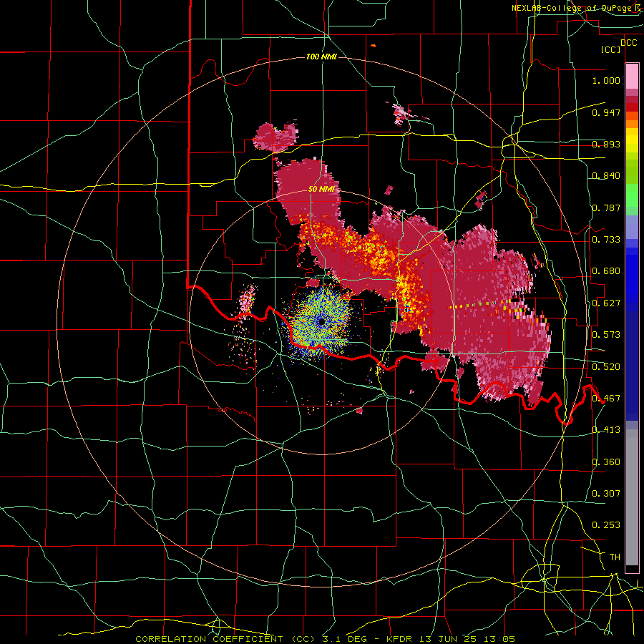This screenshot has width=644, height=644.
Task: Select the 0.467 legend value
Action: point(606,398)
